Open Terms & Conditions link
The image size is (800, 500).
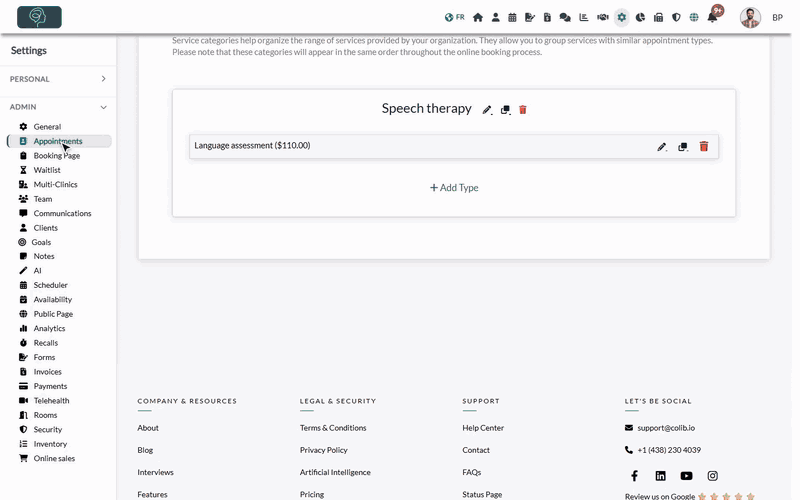(x=333, y=428)
